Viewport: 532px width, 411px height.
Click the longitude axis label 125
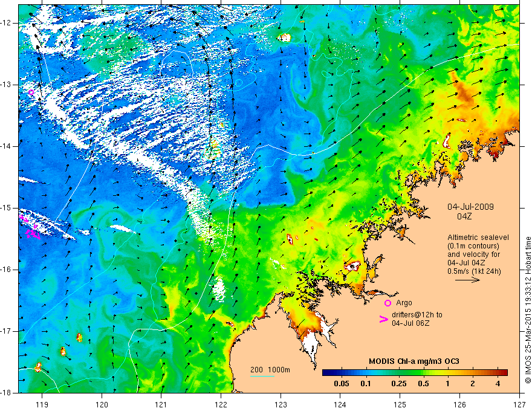click(400, 404)
